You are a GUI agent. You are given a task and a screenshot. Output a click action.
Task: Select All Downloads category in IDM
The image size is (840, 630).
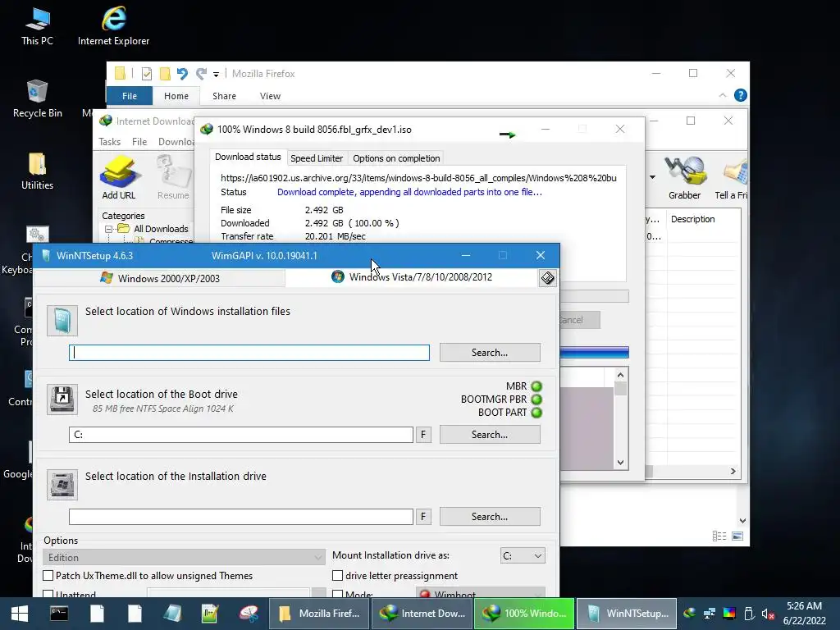161,229
